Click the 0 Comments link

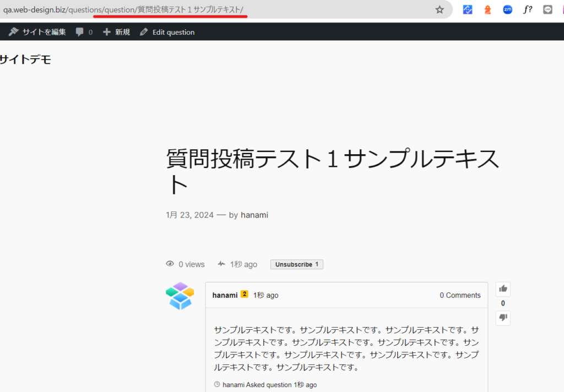point(460,295)
